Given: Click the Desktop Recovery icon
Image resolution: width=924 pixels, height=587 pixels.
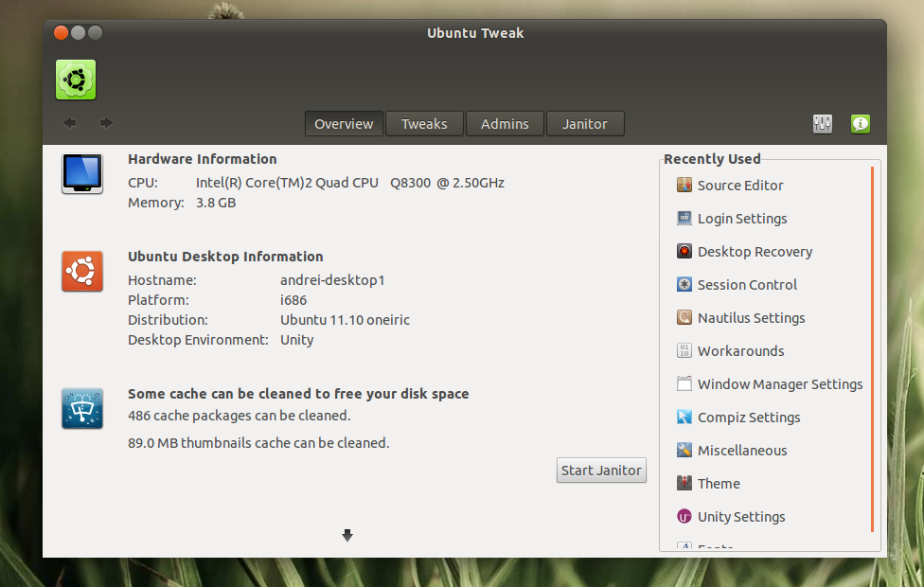Looking at the screenshot, I should (x=684, y=252).
